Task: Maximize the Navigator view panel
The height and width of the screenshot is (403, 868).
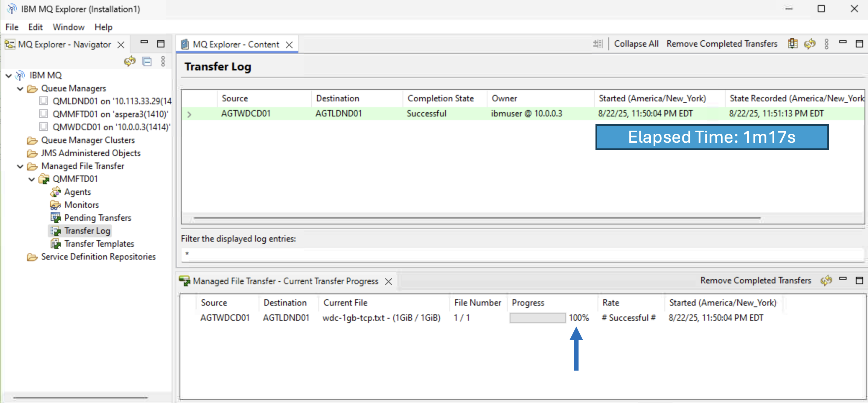Action: tap(161, 44)
